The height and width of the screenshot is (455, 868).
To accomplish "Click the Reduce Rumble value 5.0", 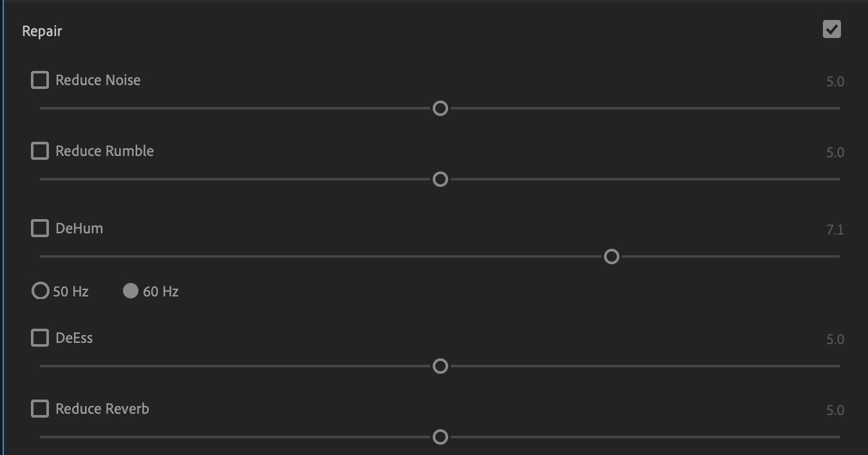I will click(835, 153).
